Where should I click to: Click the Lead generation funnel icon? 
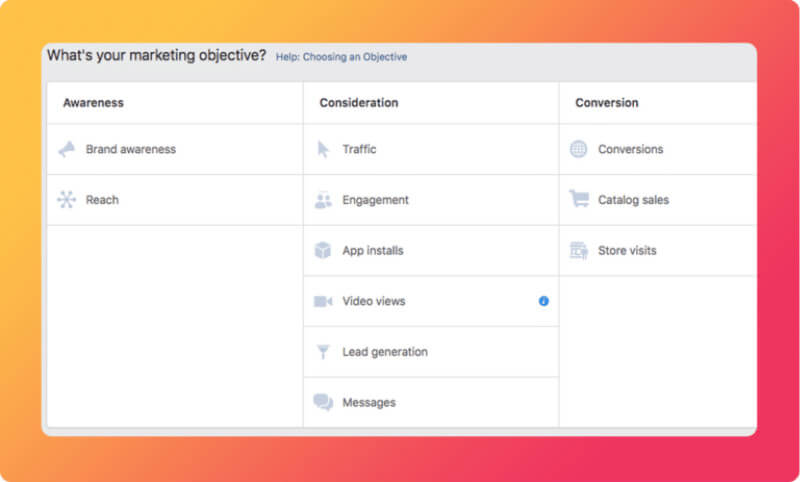[x=323, y=352]
